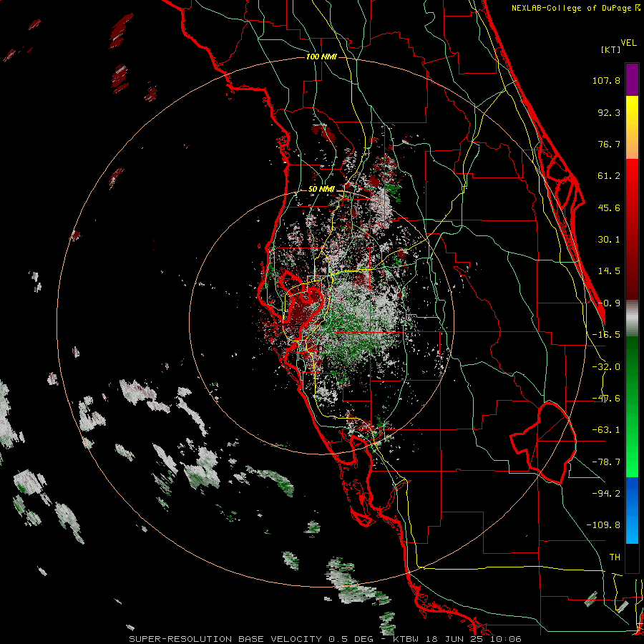This screenshot has height=644, width=644.
Task: Click the -78.7 legend value
Action: point(606,462)
